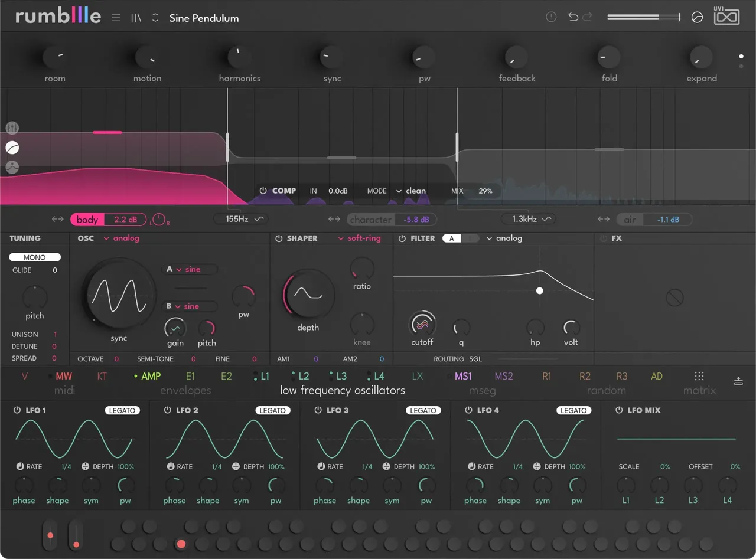Select the MS1 modulation tab
756x559 pixels.
(463, 376)
